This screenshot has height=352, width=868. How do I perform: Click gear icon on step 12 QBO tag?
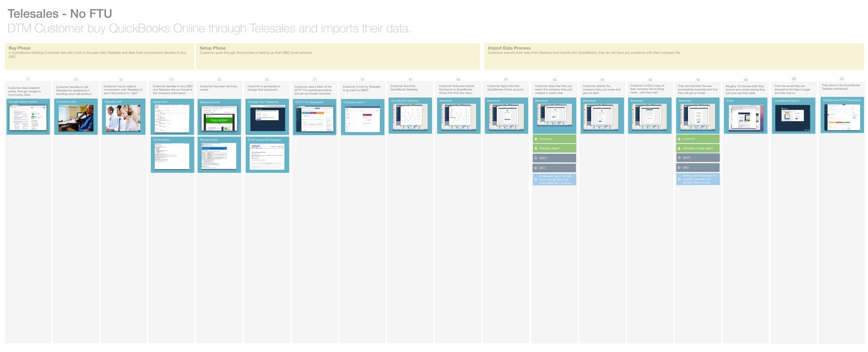pos(536,168)
